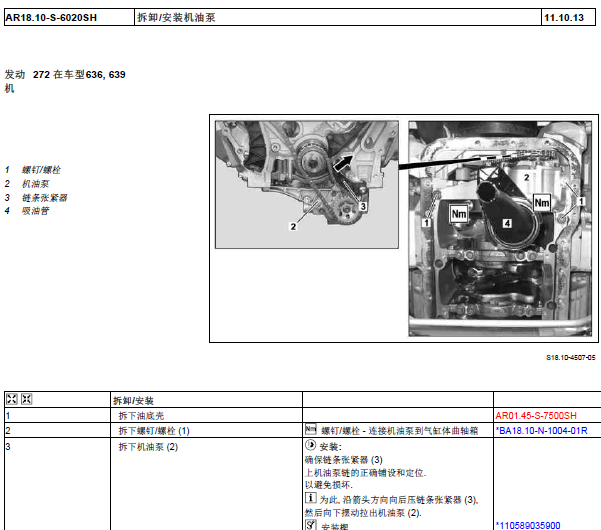Click the info 'i' icon in row 3
The width and height of the screenshot is (601, 530).
click(x=310, y=497)
